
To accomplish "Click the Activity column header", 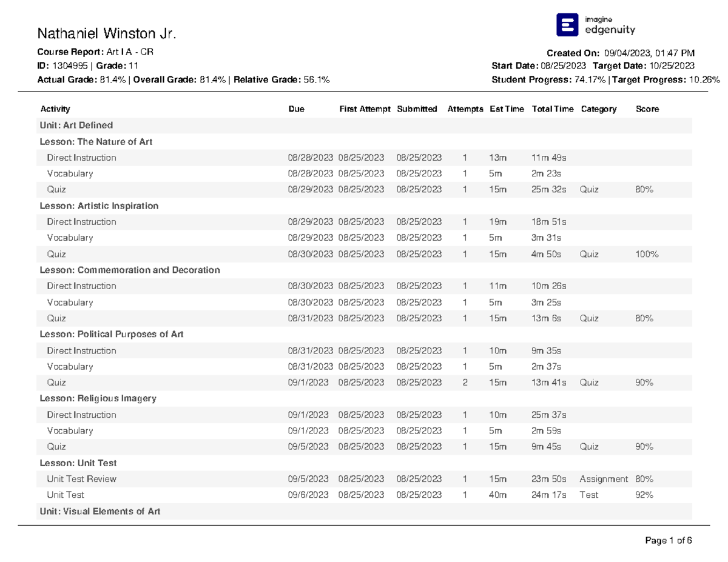I will 55,109.
